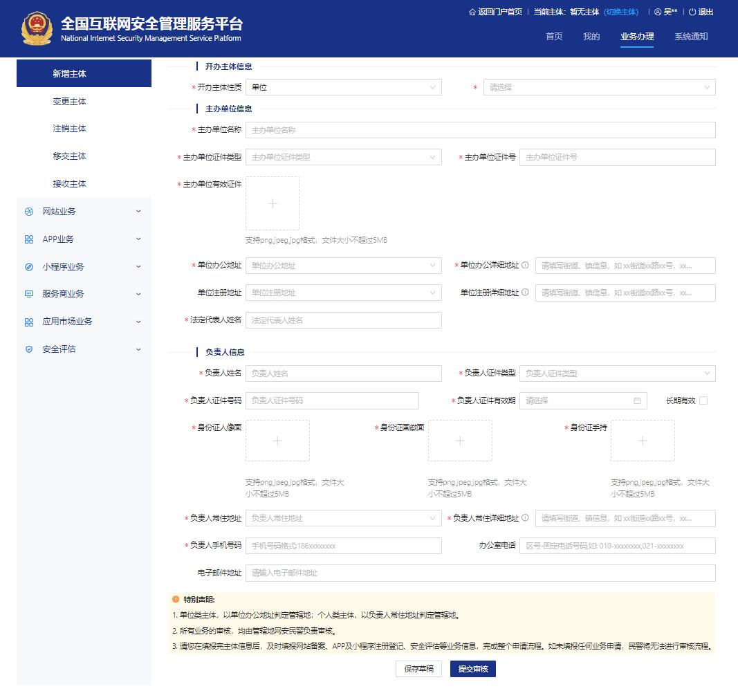Click info icon beside 单位办公详细地址

pos(525,266)
